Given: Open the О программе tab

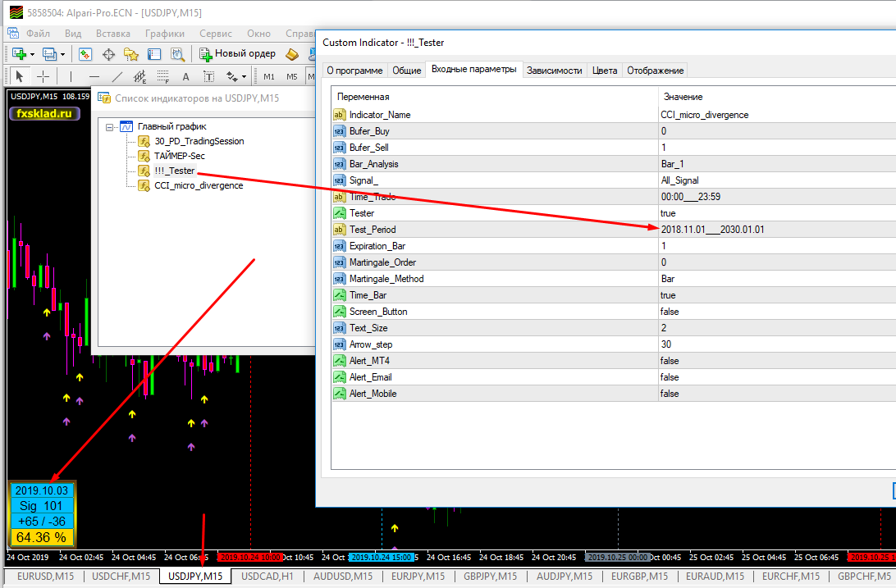Looking at the screenshot, I should pyautogui.click(x=354, y=71).
